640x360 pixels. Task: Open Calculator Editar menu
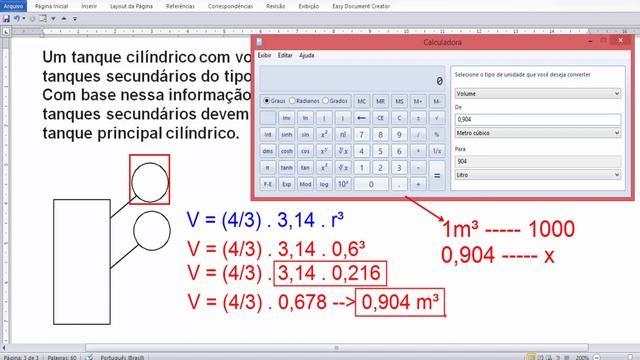pyautogui.click(x=285, y=55)
